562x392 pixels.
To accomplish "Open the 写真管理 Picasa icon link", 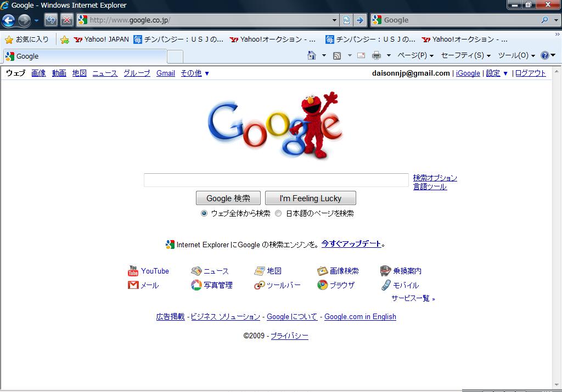I will [x=212, y=285].
